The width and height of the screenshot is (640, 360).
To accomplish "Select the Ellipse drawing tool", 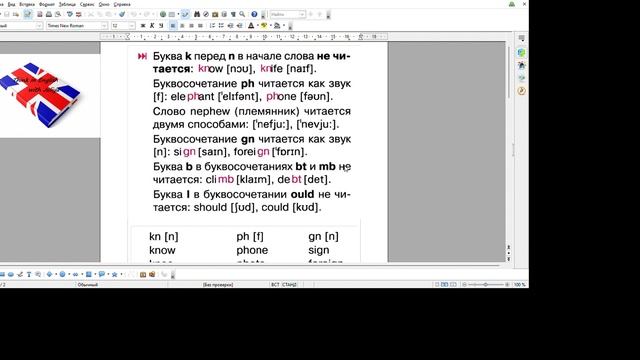I will coord(11,274).
